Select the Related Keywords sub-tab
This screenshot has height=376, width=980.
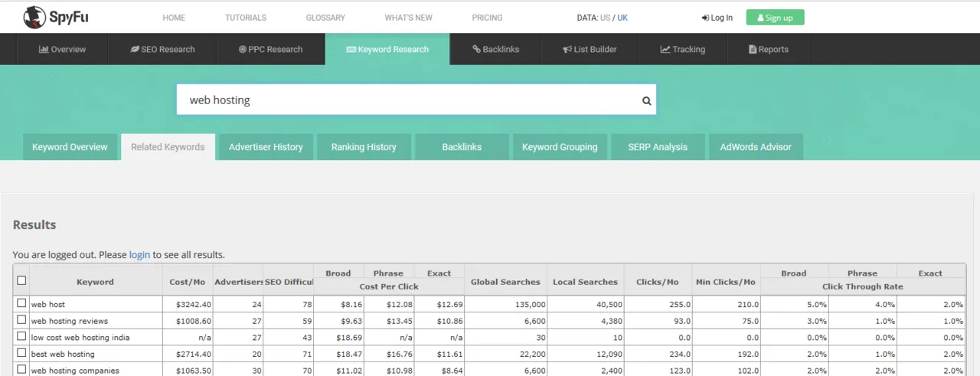168,147
